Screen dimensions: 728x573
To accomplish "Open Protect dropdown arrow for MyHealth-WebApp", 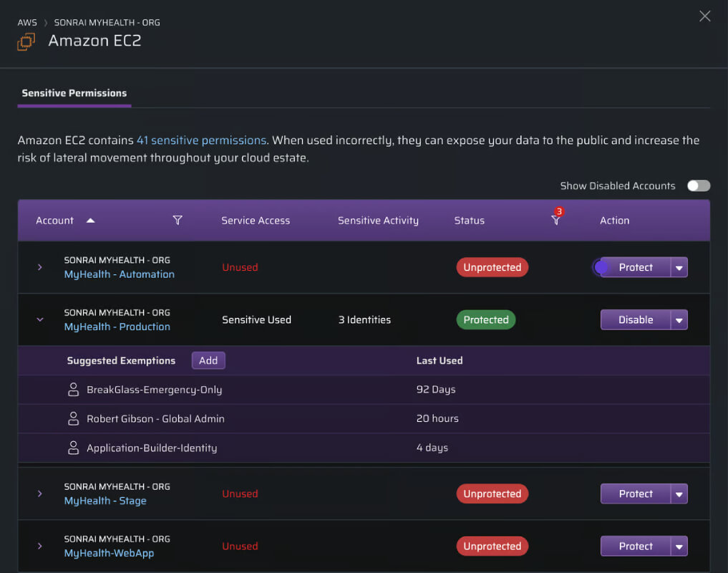I will point(679,546).
